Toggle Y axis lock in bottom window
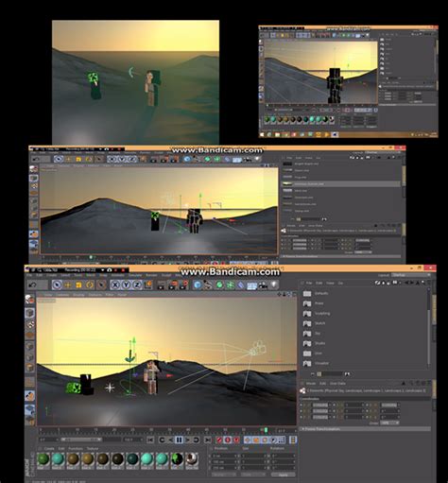This screenshot has width=448, height=483. [x=127, y=285]
